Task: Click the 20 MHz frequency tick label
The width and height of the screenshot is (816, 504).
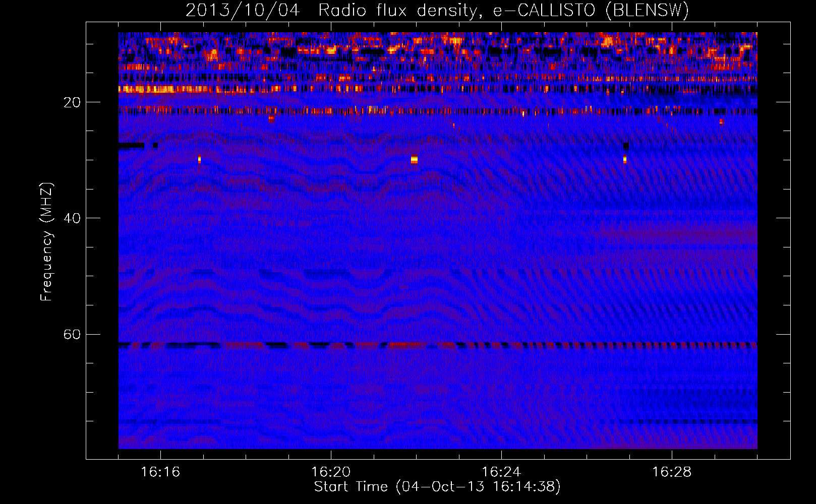Action: point(72,102)
